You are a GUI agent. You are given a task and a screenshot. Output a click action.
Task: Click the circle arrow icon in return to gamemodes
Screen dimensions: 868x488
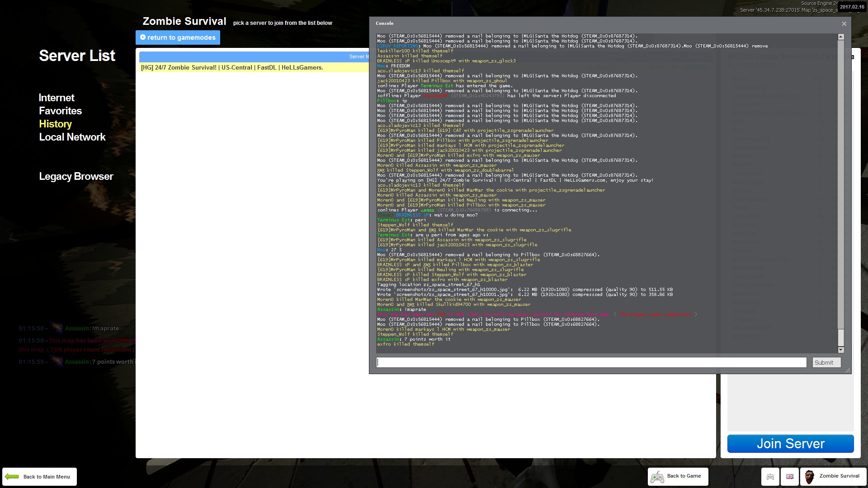(x=143, y=37)
